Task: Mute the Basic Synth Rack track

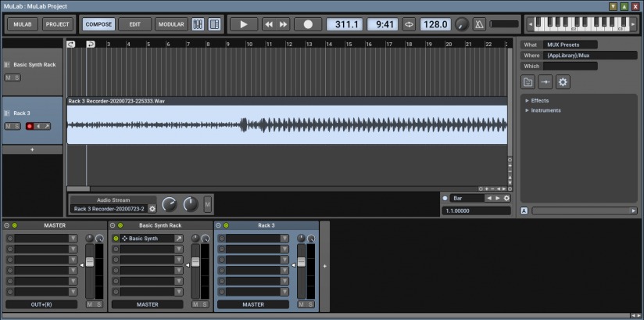Action: click(9, 77)
